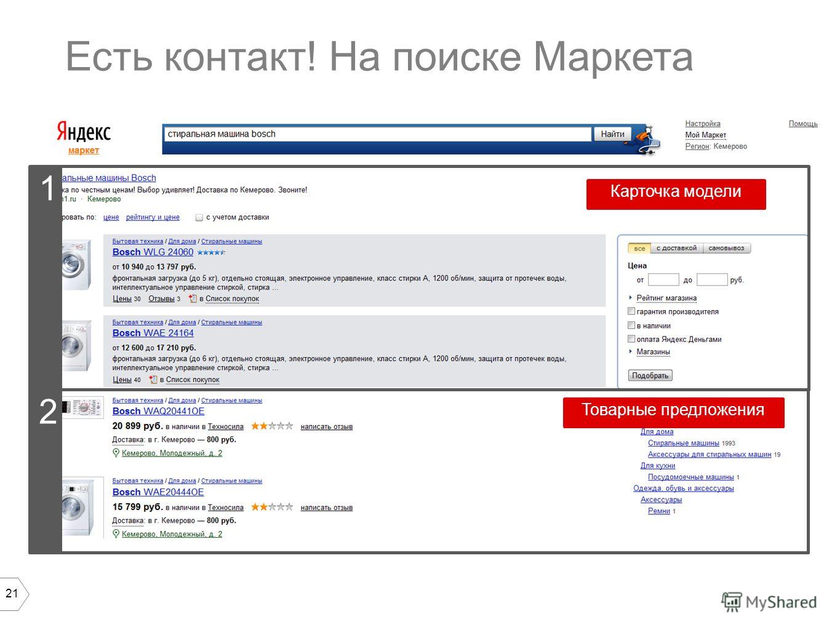The height and width of the screenshot is (630, 840).
Task: Open 'Бытовая техника' breadcrumb above Bosch WLG 24060
Action: point(138,241)
